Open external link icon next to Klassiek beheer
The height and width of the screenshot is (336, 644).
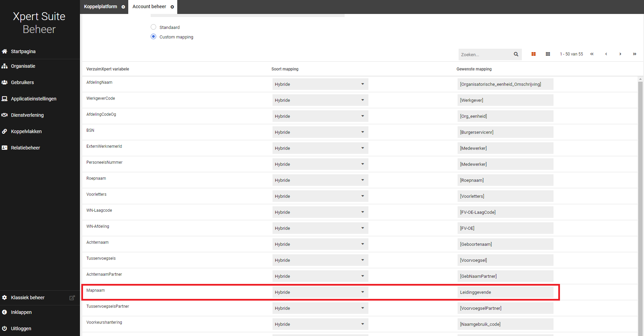tap(72, 298)
